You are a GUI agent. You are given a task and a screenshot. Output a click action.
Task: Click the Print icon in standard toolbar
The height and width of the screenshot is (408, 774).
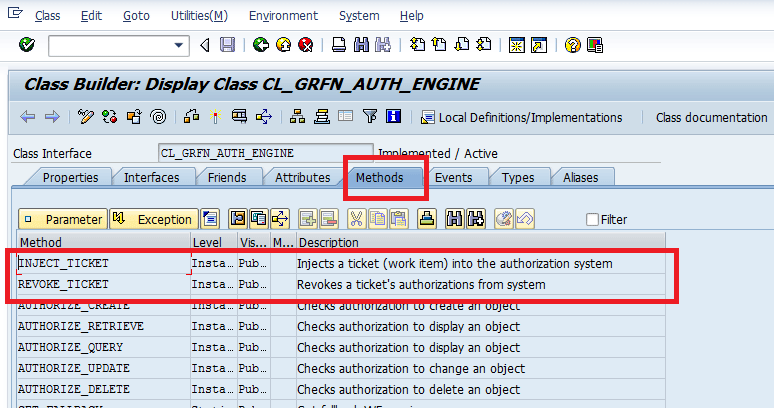[x=339, y=45]
